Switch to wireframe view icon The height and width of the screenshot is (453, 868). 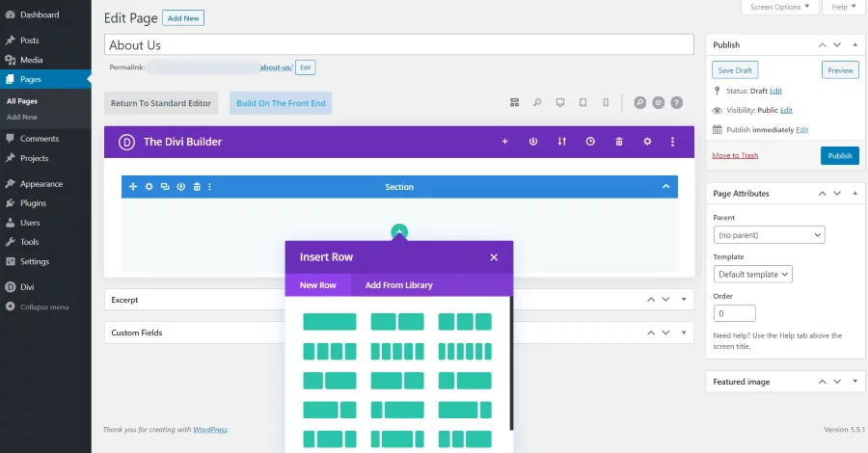click(x=514, y=102)
